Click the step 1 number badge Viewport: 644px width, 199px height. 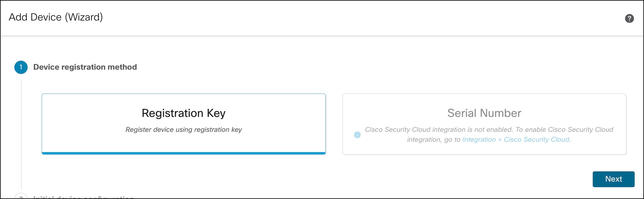(x=21, y=67)
